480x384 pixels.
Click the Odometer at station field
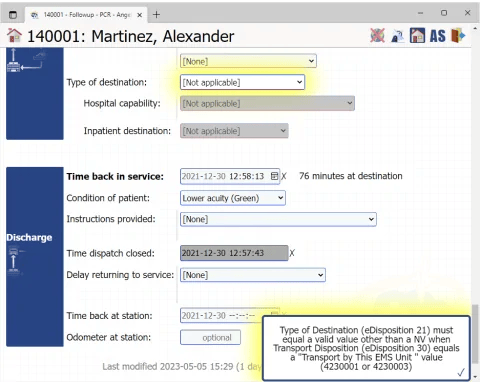coord(210,337)
